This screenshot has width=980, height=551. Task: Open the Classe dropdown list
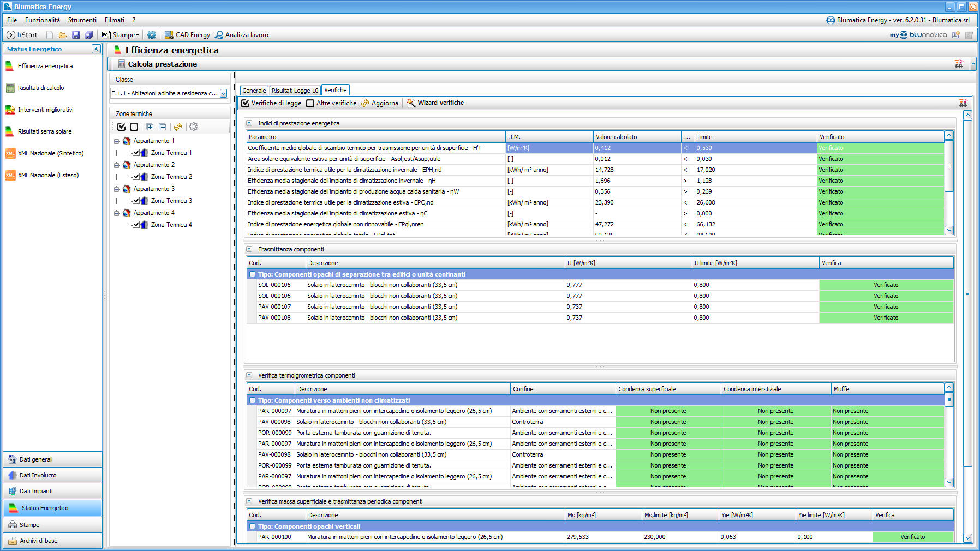[223, 93]
